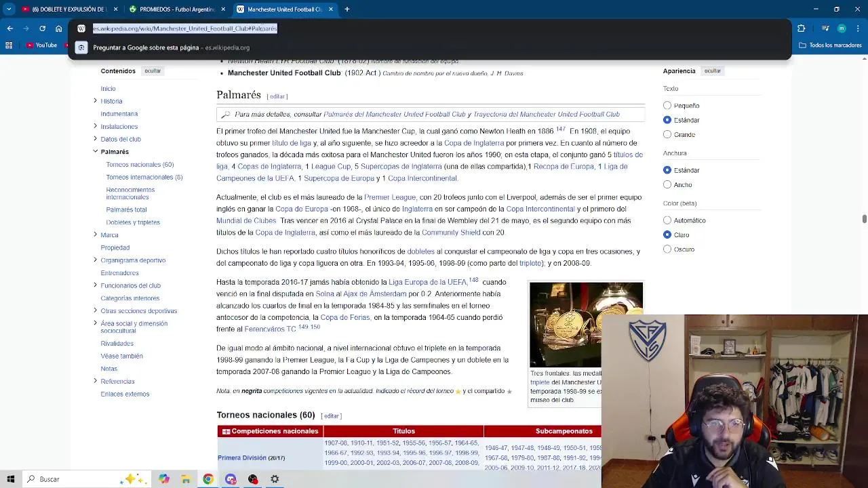
Task: Hide the Contenidos sidebar with ocultar
Action: [x=153, y=70]
